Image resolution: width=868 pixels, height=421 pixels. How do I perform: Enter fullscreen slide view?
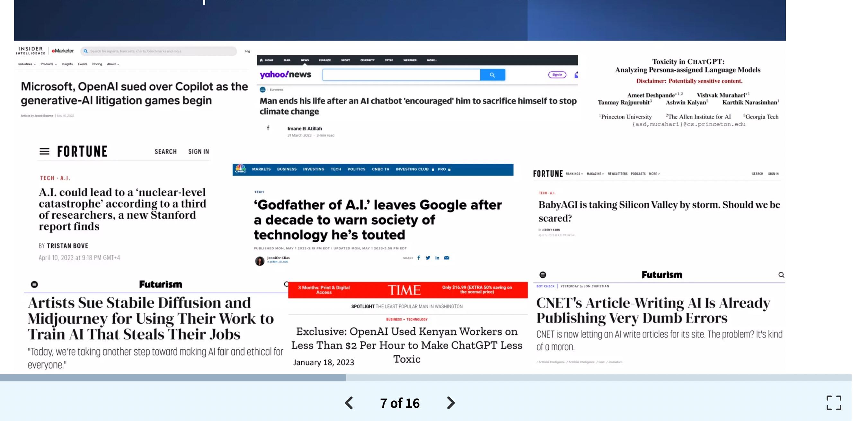834,403
